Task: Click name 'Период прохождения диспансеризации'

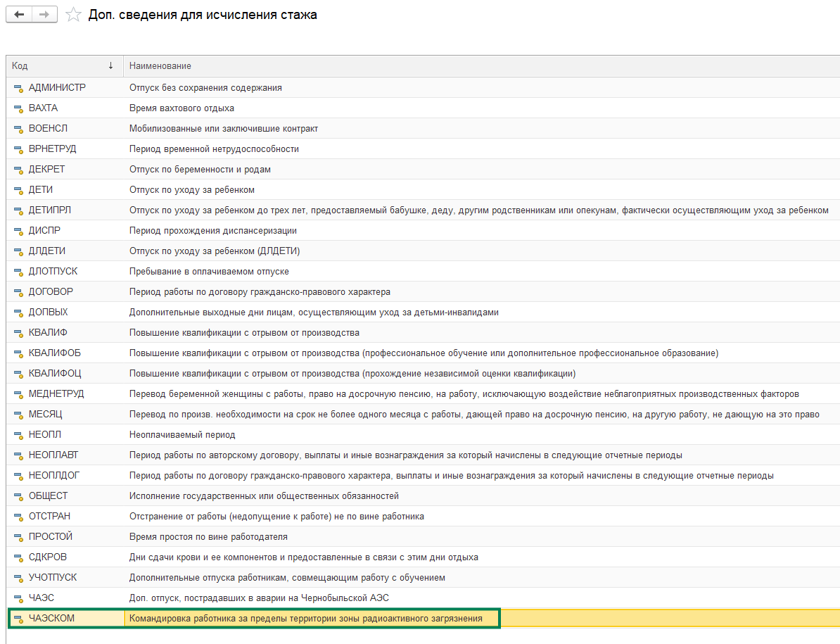Action: pos(212,230)
